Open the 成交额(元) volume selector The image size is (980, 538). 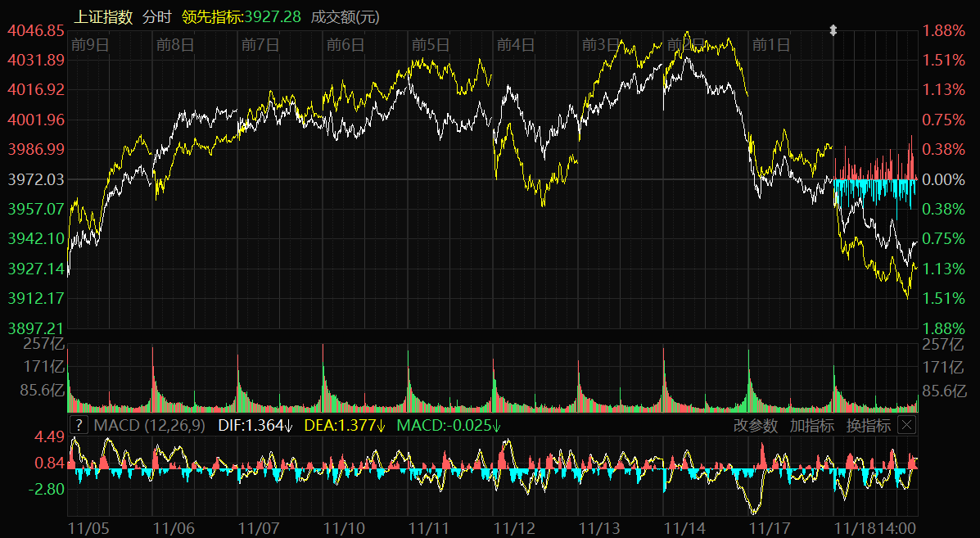point(345,16)
